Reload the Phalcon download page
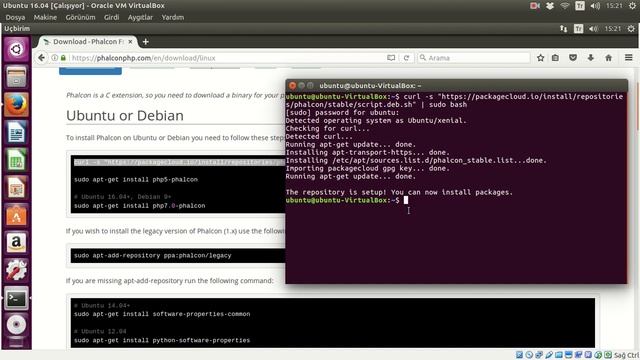 point(407,58)
